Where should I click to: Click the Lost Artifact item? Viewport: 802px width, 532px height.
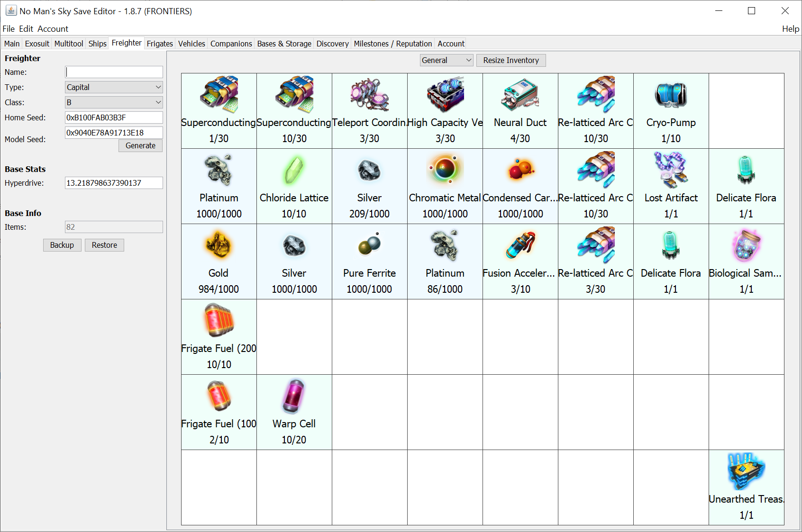click(x=671, y=186)
